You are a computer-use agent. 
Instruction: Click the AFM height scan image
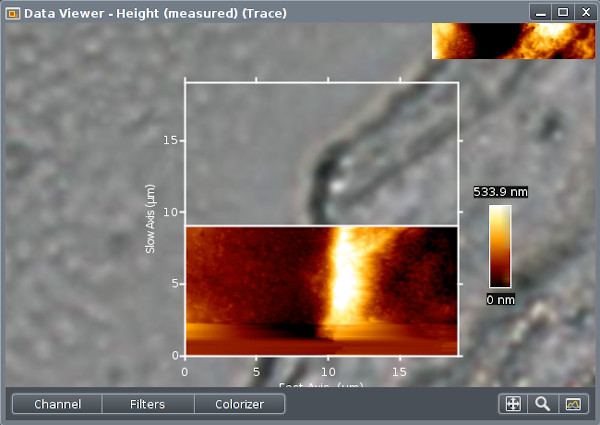(321, 291)
